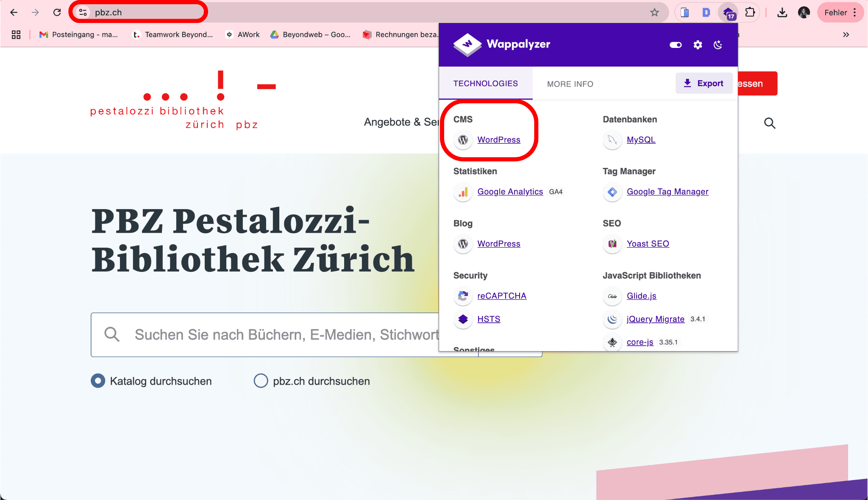
Task: Click the browser forward arrow
Action: click(x=35, y=12)
